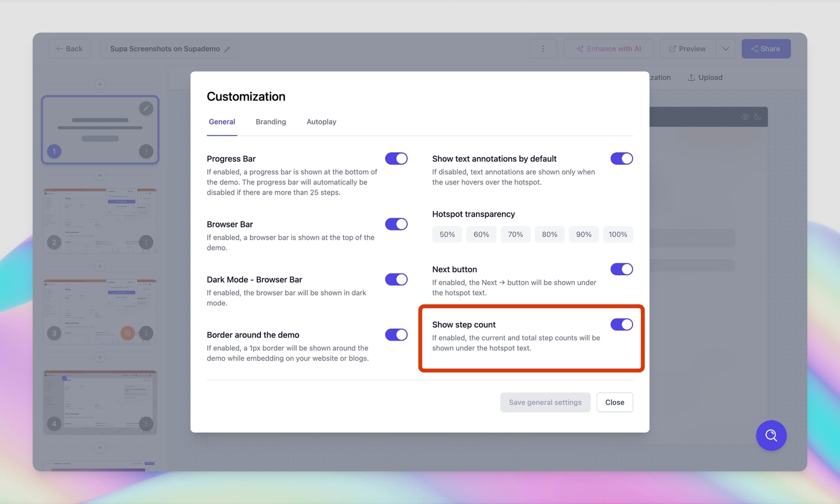Open the purple search help bubble

771,435
